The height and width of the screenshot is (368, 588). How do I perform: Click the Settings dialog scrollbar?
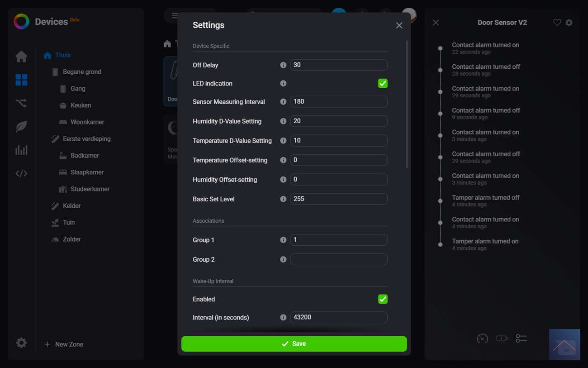click(x=407, y=104)
